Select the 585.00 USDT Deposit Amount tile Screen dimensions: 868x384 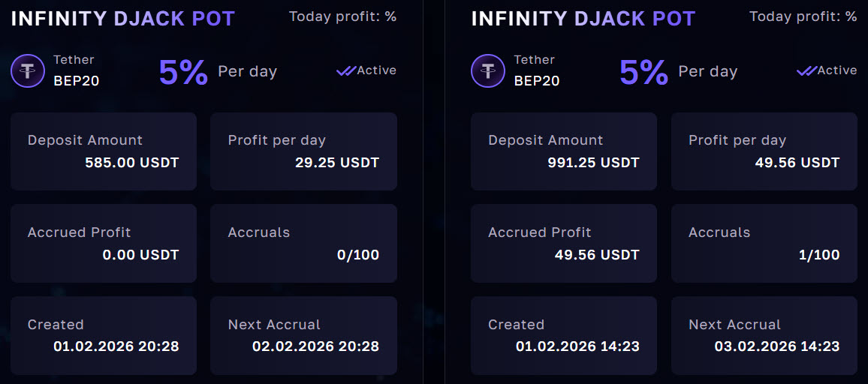(104, 151)
